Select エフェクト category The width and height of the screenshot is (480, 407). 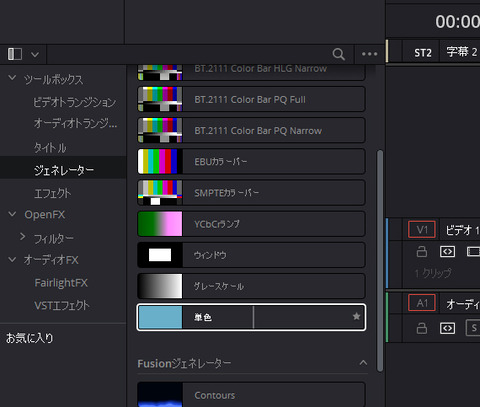coord(53,193)
